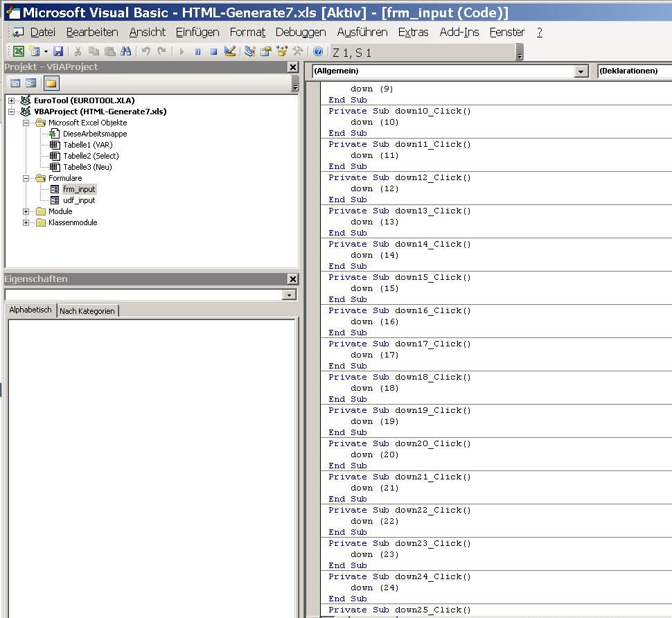Run Sub/UserForm with the play icon

coord(182,52)
